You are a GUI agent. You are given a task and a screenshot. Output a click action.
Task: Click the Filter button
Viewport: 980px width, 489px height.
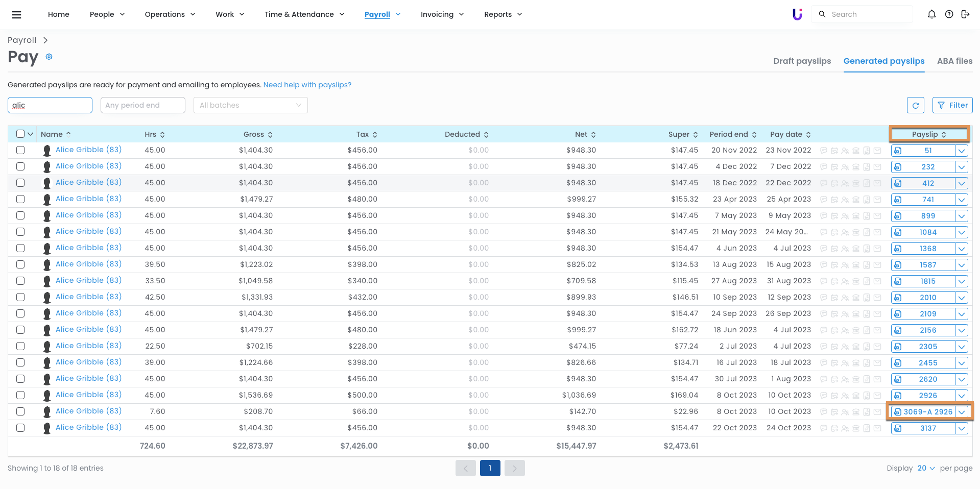pyautogui.click(x=952, y=105)
